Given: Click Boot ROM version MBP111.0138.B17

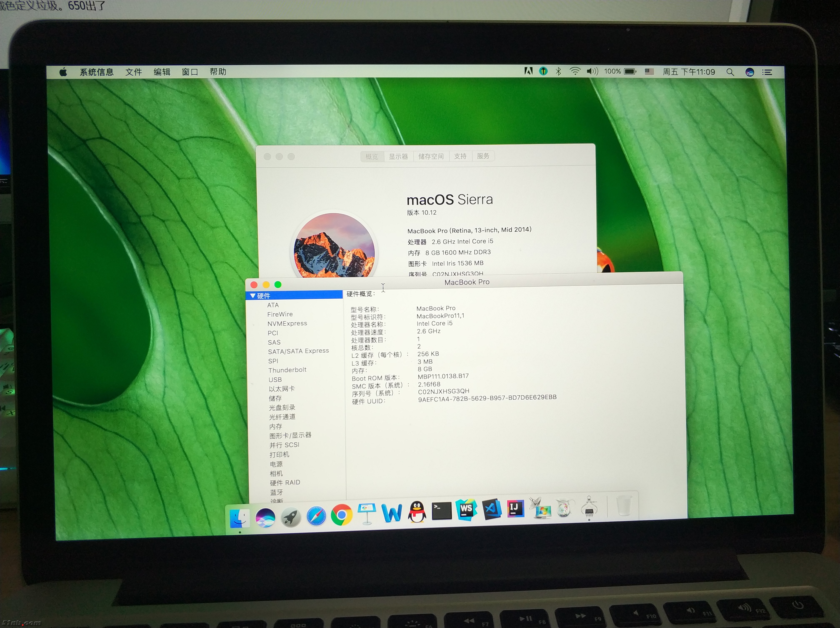Looking at the screenshot, I should (x=443, y=376).
